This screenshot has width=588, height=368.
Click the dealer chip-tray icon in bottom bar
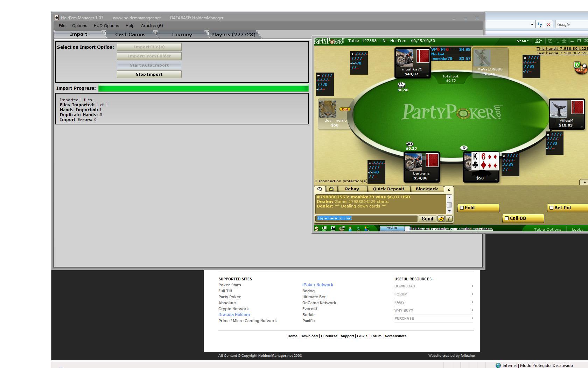(x=342, y=229)
